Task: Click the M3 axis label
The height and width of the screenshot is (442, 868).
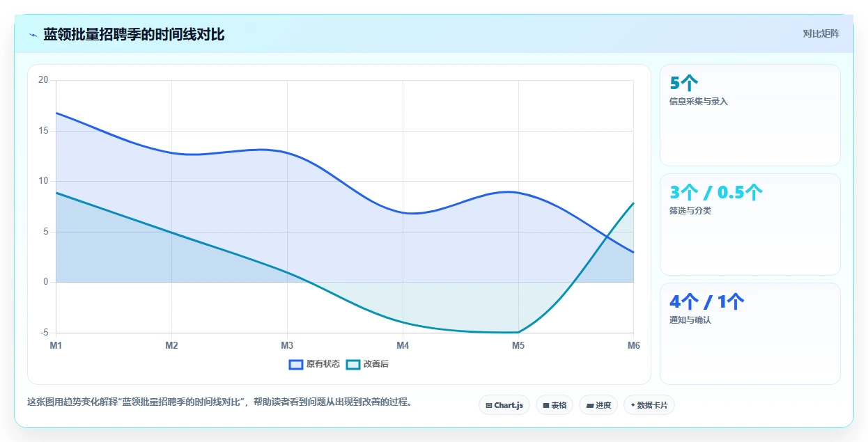Action: 287,345
